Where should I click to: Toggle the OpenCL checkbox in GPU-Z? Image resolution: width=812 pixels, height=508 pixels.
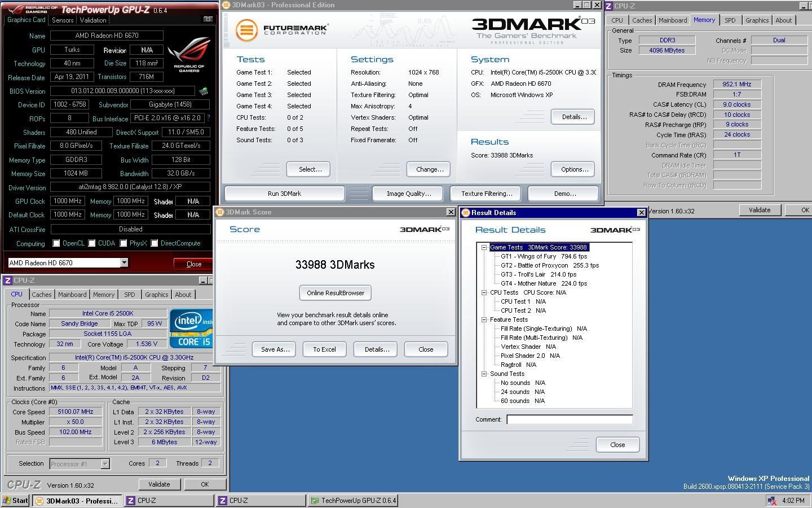(x=56, y=243)
